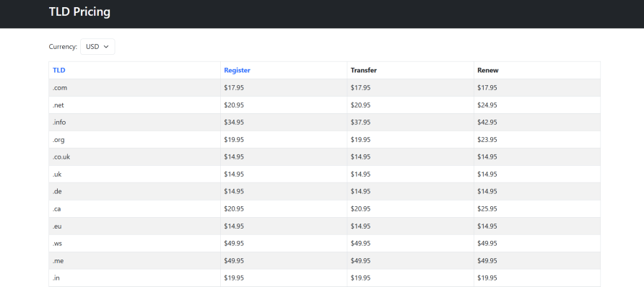This screenshot has width=644, height=287.
Task: Click .uk transfer price $14.95
Action: tap(360, 175)
